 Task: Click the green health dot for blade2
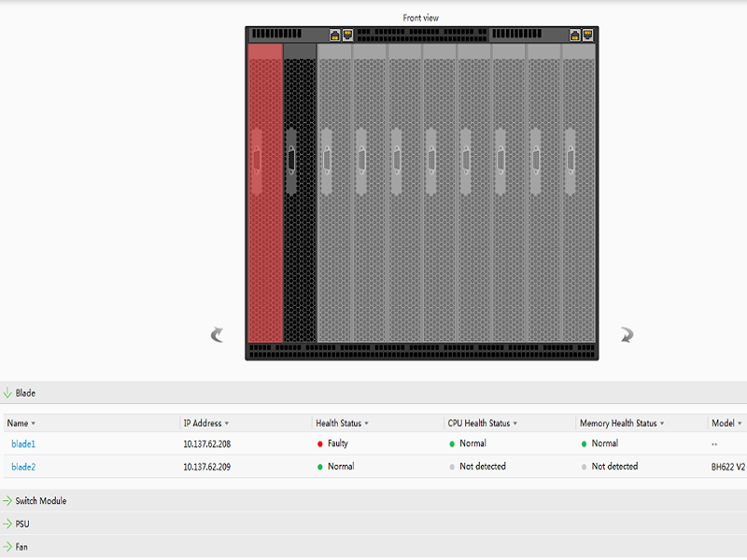[x=320, y=468]
